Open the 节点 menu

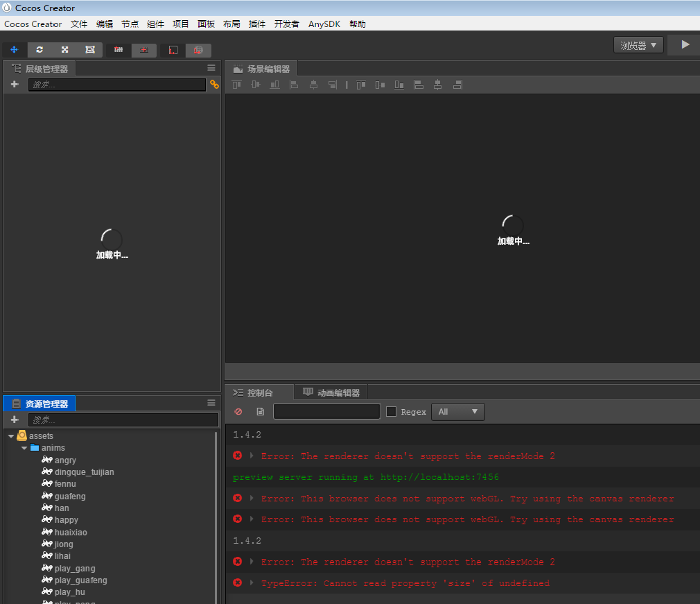[130, 24]
